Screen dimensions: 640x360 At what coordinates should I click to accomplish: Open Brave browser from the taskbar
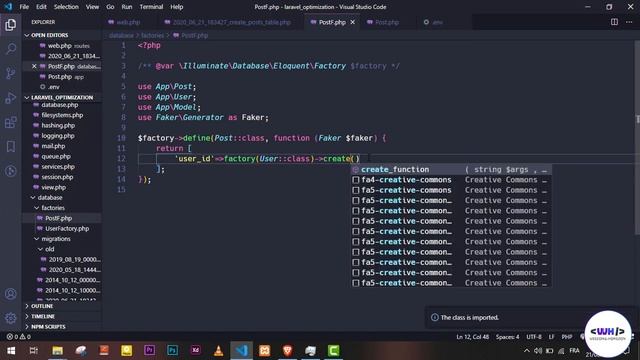pyautogui.click(x=287, y=351)
